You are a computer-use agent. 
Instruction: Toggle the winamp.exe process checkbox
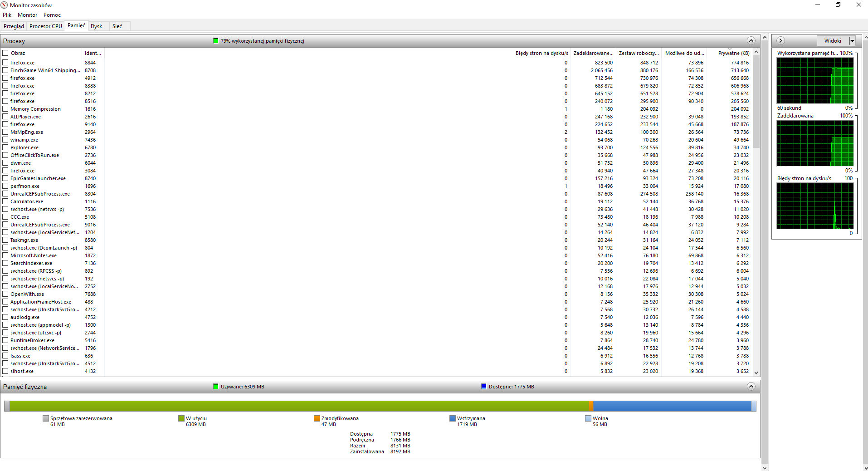click(x=5, y=140)
